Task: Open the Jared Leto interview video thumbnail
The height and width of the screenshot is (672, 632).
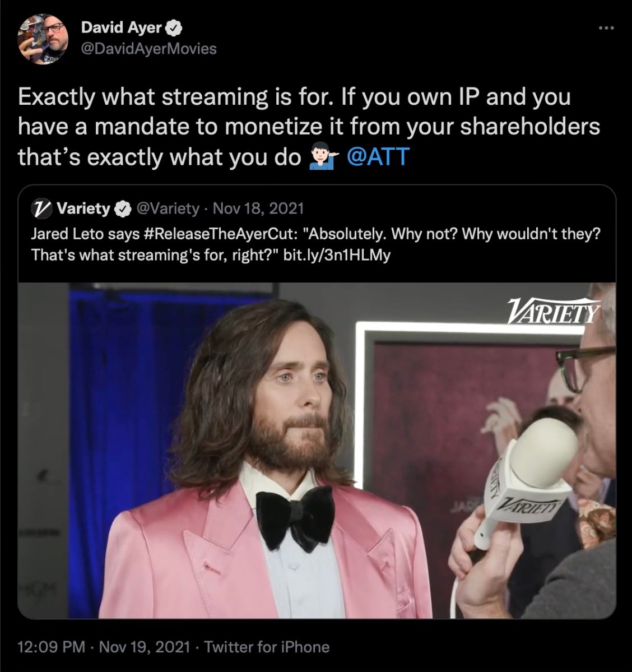Action: pos(317,451)
